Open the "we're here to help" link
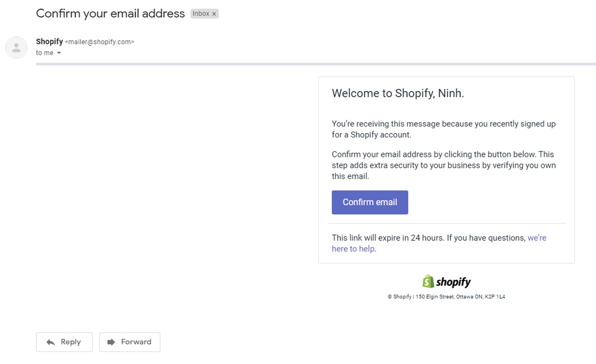596x364 pixels. (x=536, y=238)
